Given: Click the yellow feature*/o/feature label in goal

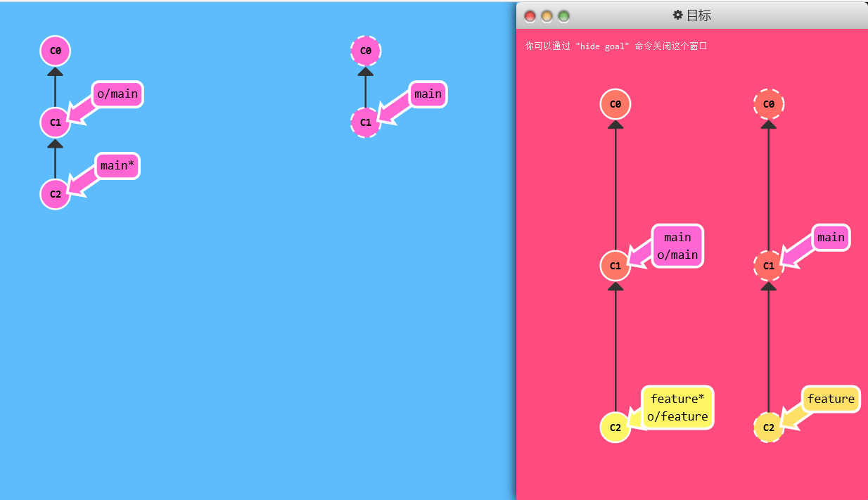Looking at the screenshot, I should [677, 408].
